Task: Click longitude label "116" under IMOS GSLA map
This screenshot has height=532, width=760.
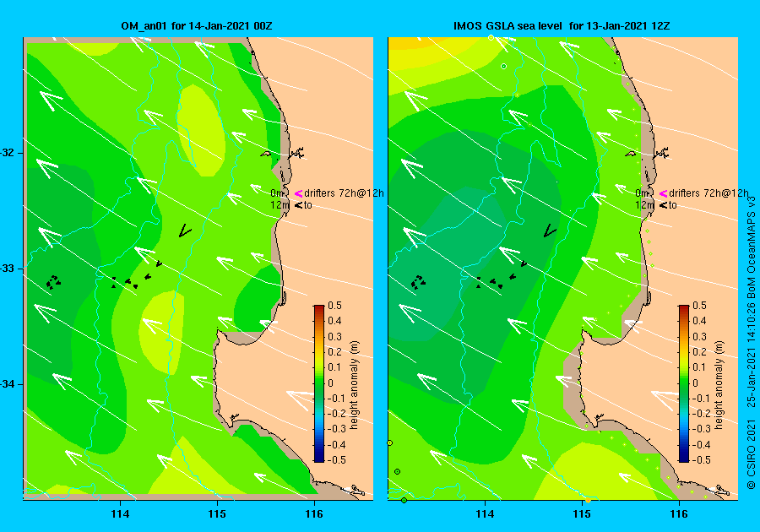Action: coord(679,514)
